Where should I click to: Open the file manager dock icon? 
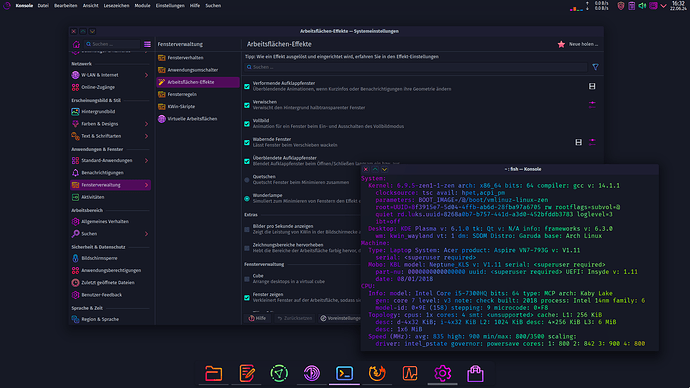[213, 373]
